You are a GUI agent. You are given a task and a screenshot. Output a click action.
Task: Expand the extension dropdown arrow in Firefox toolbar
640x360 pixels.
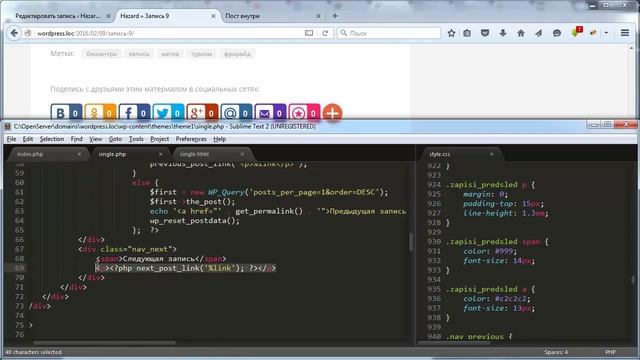click(x=606, y=33)
